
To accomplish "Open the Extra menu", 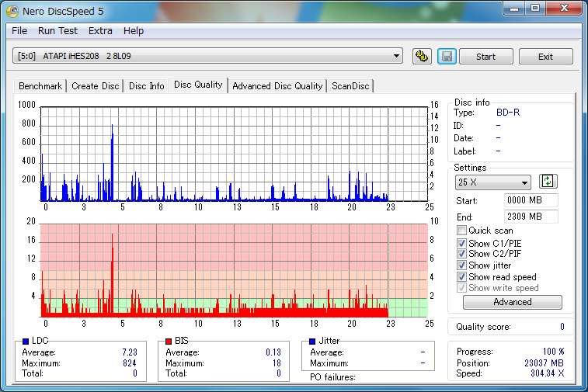I will pos(100,31).
